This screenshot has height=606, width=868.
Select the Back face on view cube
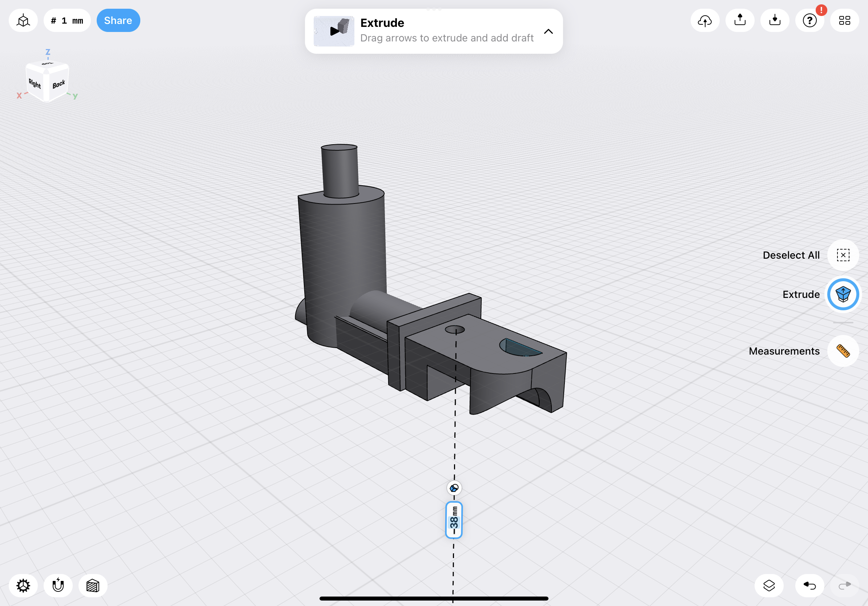[59, 84]
